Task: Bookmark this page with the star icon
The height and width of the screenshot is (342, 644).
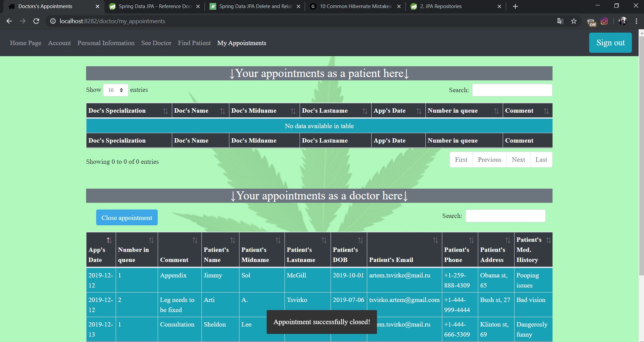Action: tap(574, 21)
